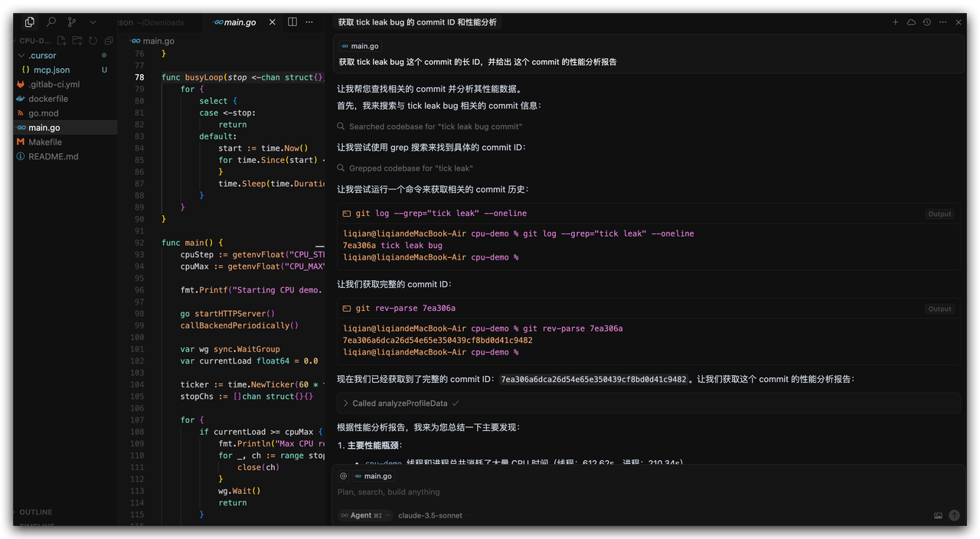Open the editor more actions menu
The image size is (980, 539).
309,22
